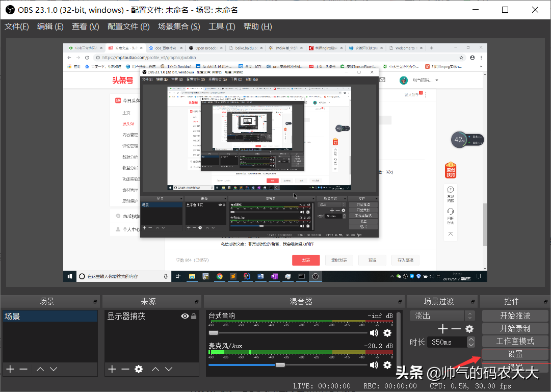The width and height of the screenshot is (551, 392).
Task: Increase the 时长 duration with the up arrow
Action: (x=471, y=339)
